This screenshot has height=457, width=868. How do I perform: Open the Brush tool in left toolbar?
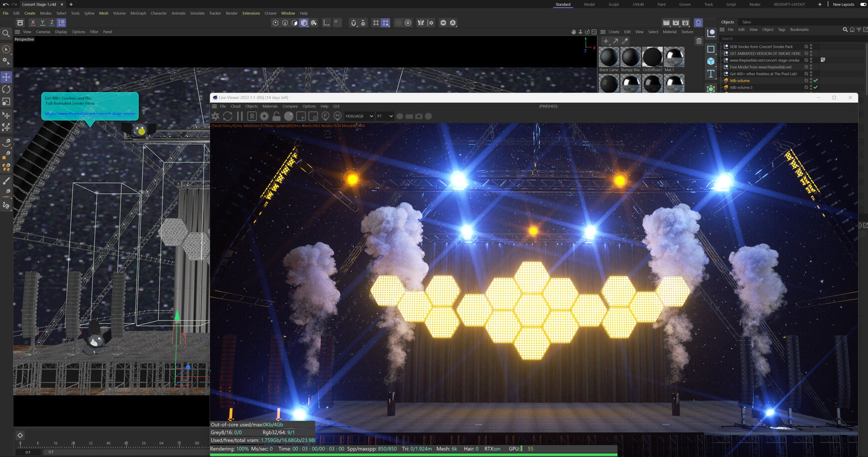(x=6, y=181)
